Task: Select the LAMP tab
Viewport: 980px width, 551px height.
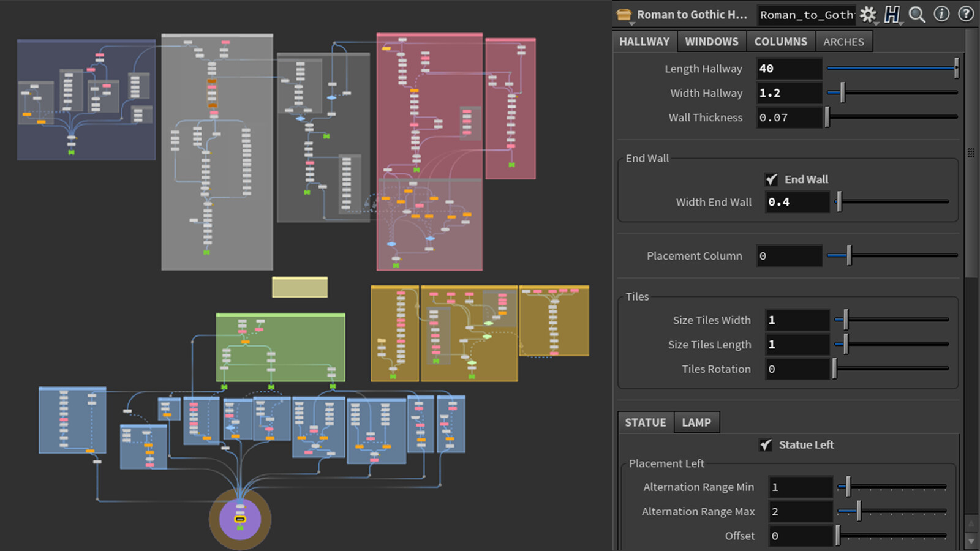Action: click(x=696, y=422)
